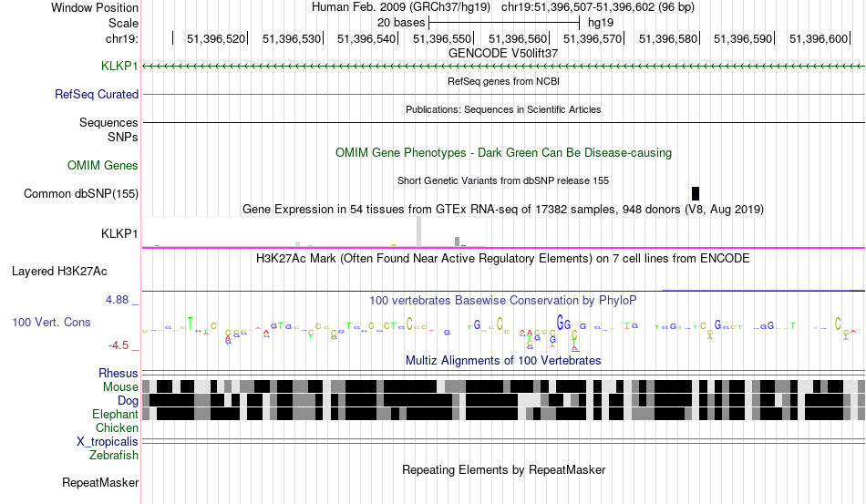
Task: Click the 20 bases scale bar
Action: 504,23
